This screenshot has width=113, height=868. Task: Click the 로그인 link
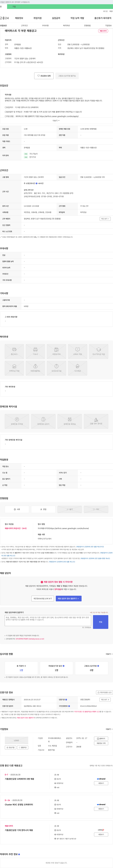[x=106, y=11]
